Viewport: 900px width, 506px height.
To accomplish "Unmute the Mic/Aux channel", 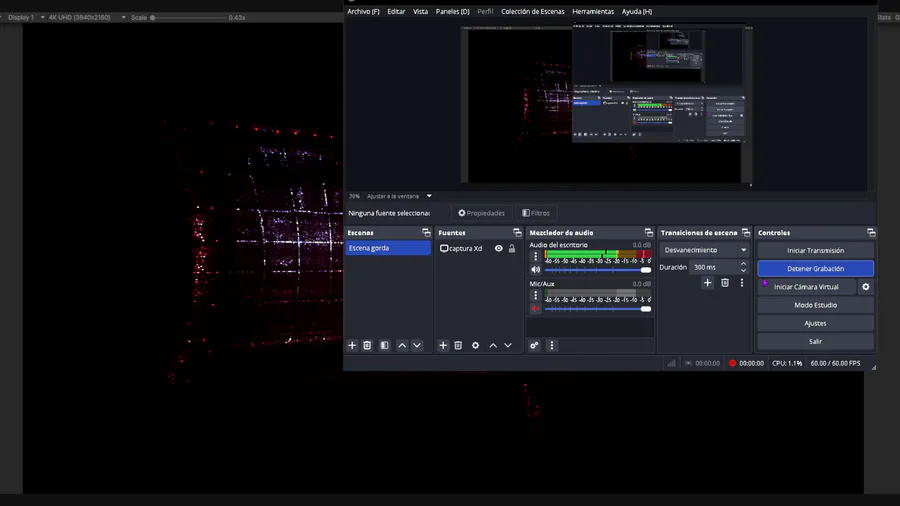I will click(535, 309).
